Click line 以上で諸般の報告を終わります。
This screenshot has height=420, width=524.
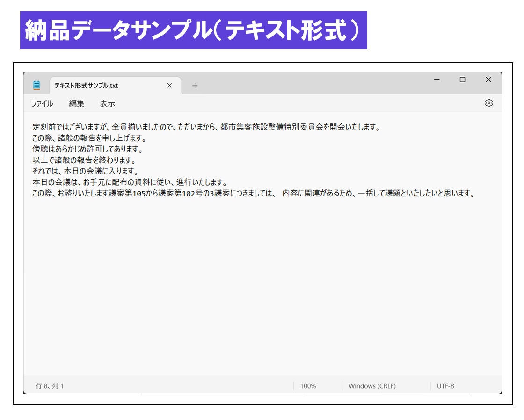(84, 160)
